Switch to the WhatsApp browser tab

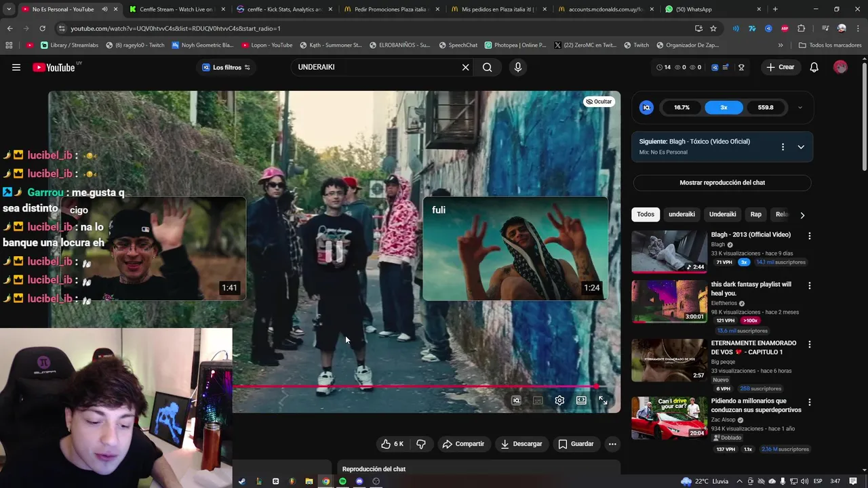pos(712,9)
